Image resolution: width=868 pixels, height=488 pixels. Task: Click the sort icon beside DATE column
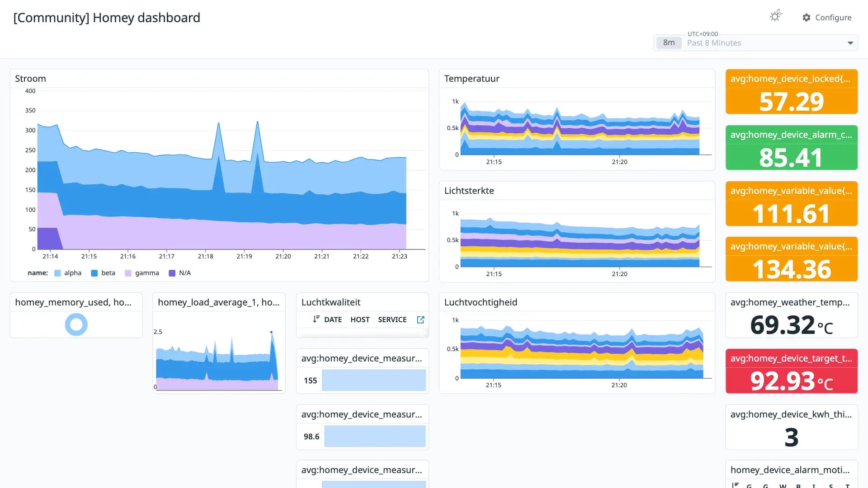point(316,319)
